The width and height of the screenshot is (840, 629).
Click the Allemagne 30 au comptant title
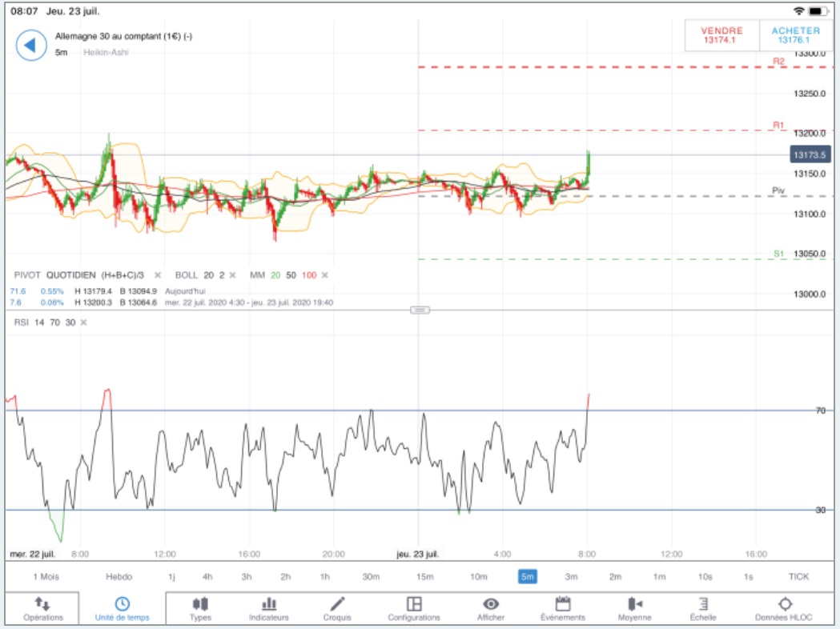click(x=124, y=36)
